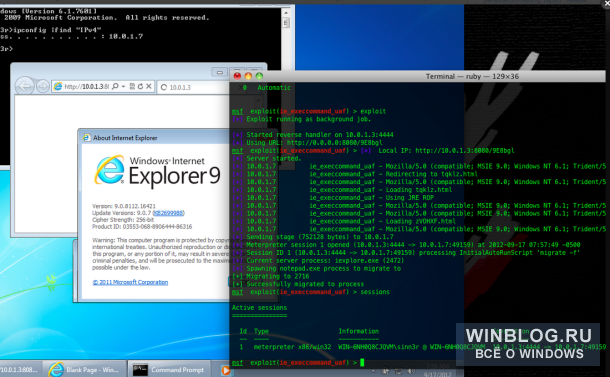Open the 10.0.1.3:808... taskbar item
Viewport: 610px width, 377px height.
point(20,369)
